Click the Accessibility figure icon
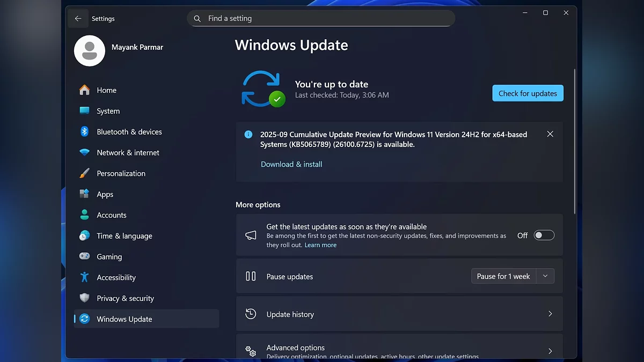644x362 pixels. tap(84, 278)
